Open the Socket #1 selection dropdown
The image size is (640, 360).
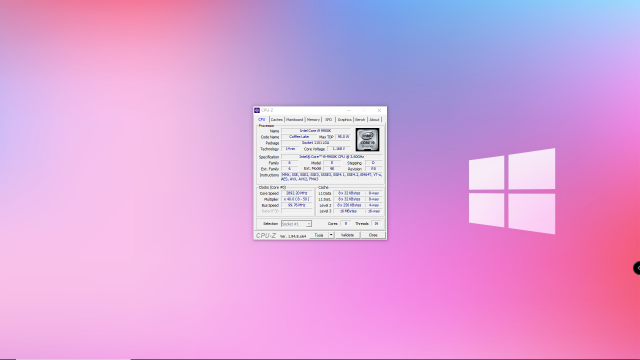(x=296, y=224)
